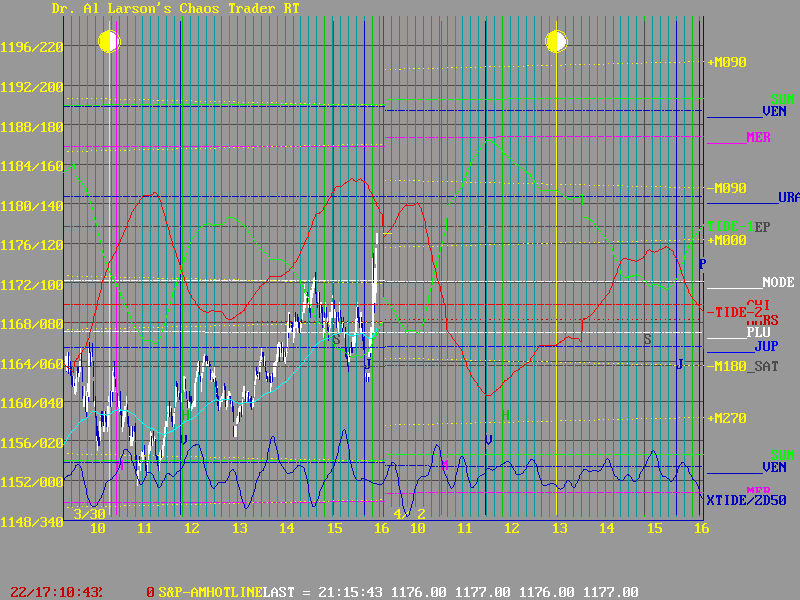Viewport: 800px width, 600px height.
Task: Select the +M090 label at top right
Action: point(727,62)
